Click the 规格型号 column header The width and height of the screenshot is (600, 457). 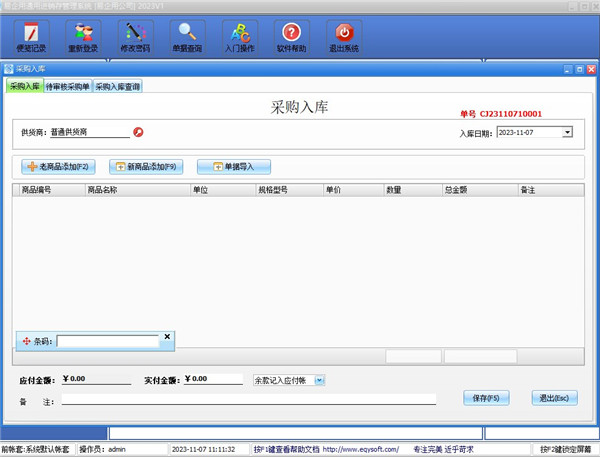289,190
